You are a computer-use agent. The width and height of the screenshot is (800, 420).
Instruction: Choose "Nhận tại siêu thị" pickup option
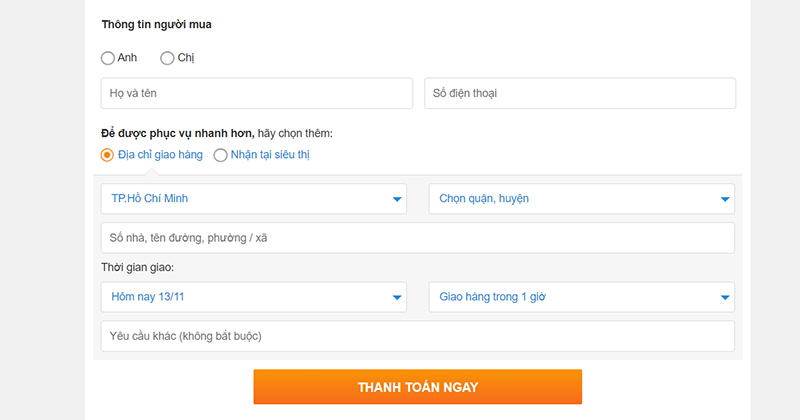tap(221, 155)
